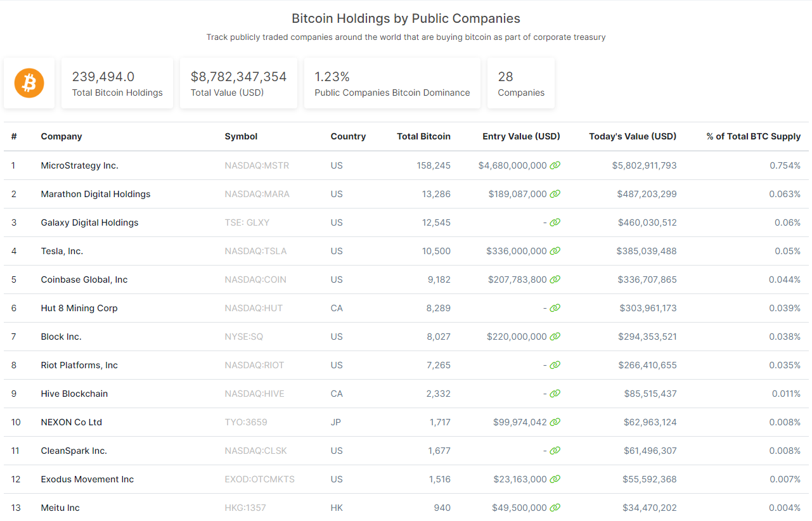Open Hut 8 Mining source link icon

point(555,308)
